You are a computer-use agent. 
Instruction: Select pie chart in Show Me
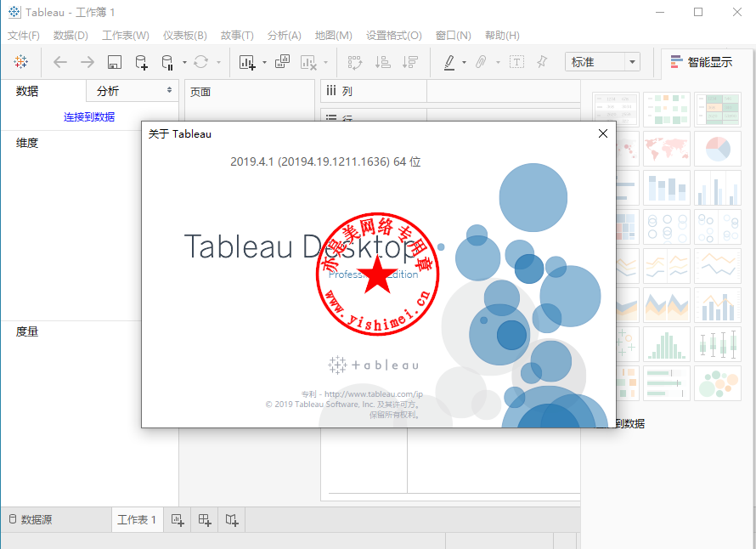(x=718, y=149)
